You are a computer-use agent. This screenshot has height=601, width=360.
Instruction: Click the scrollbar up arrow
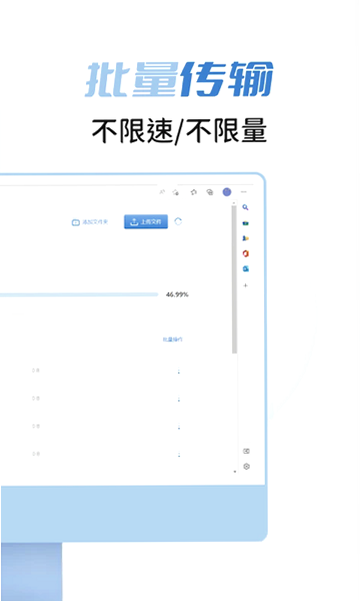click(x=234, y=204)
